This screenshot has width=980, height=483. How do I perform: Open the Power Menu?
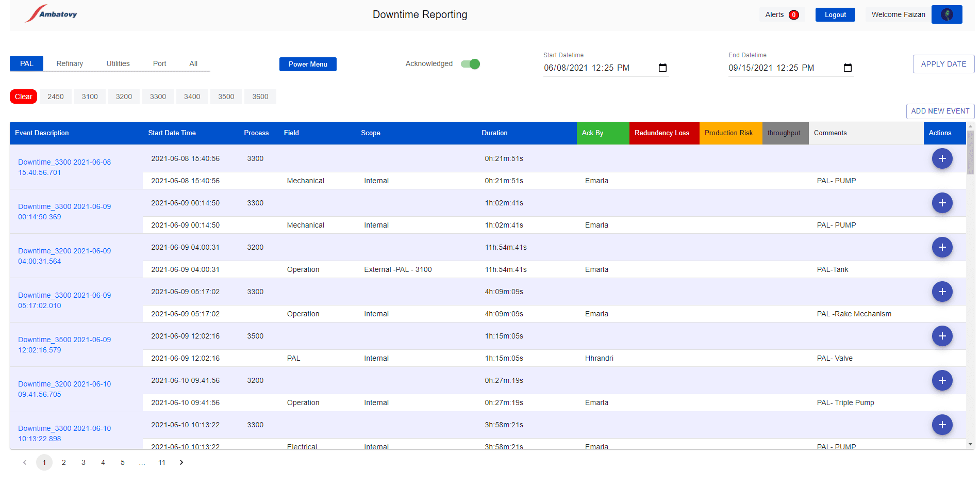coord(308,64)
